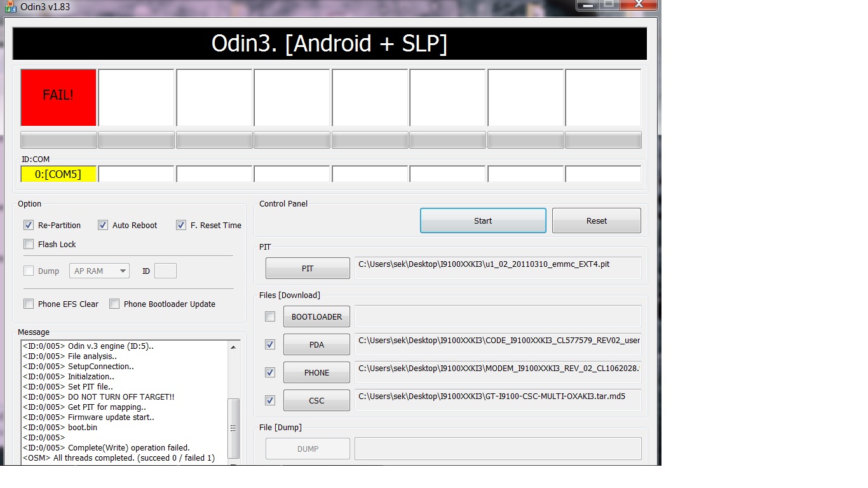
Task: Click the BOOTLOADER browse button
Action: click(316, 316)
